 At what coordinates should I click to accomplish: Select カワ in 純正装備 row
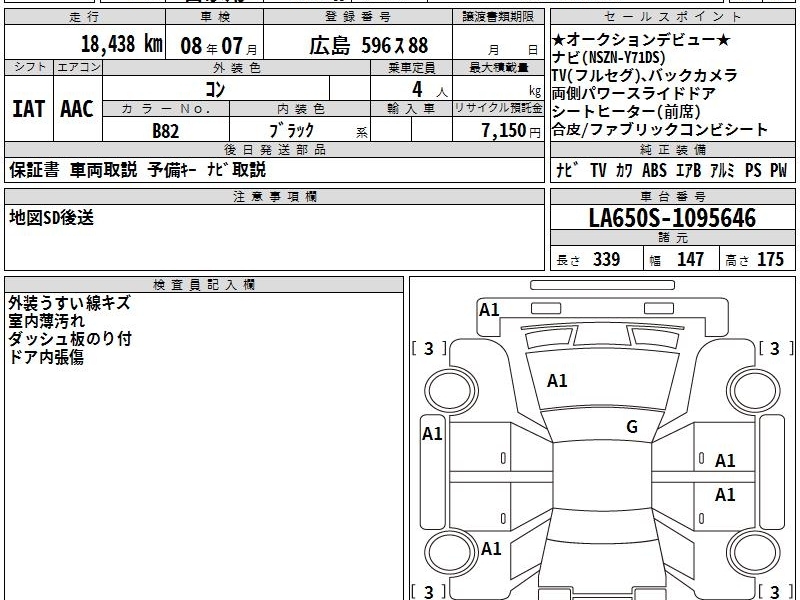(x=624, y=170)
